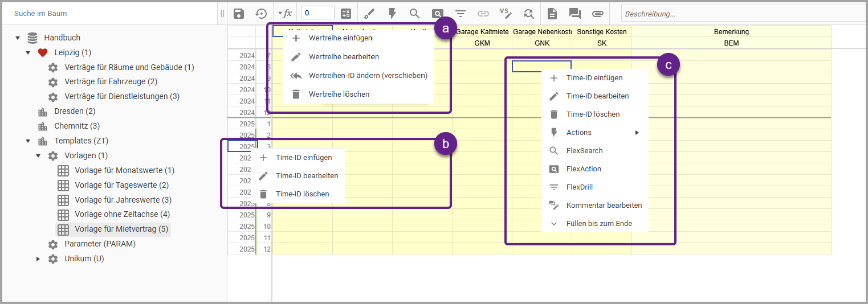Click the 'Suche im Baum' search field
Image resolution: width=868 pixels, height=304 pixels.
point(108,13)
